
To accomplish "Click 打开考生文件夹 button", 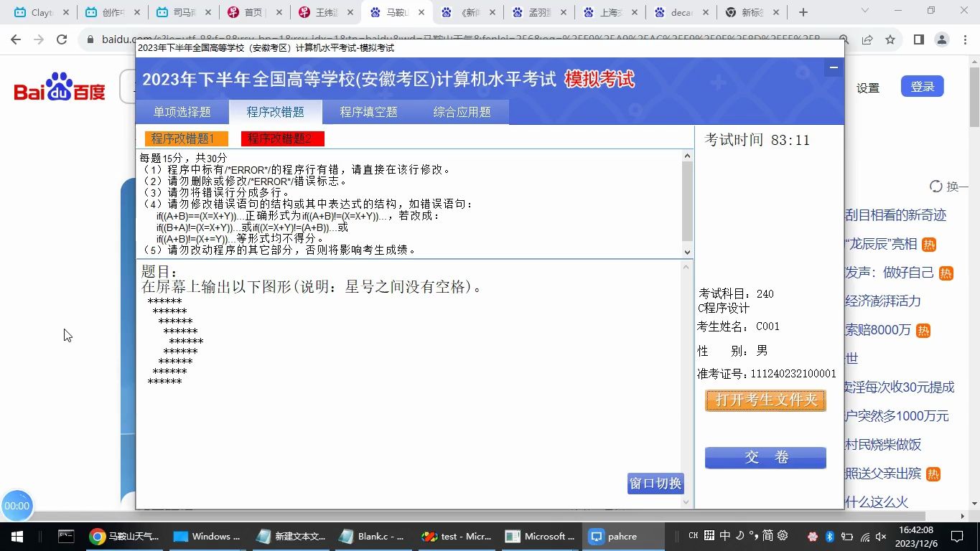I will coord(766,400).
